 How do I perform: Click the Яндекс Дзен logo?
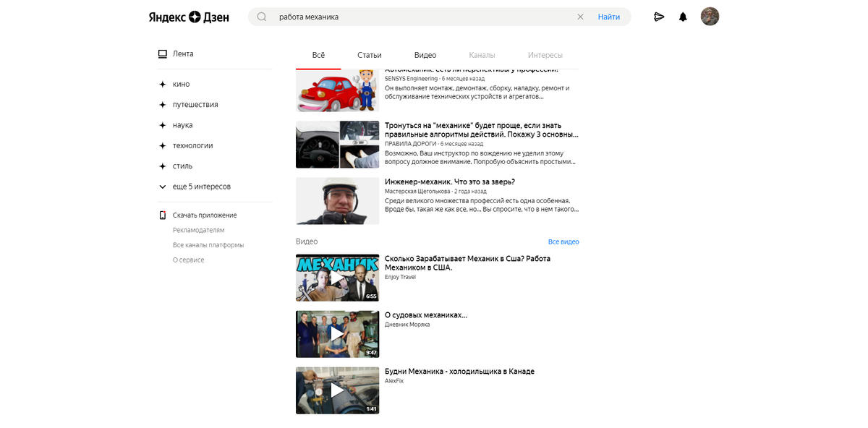[x=188, y=17]
